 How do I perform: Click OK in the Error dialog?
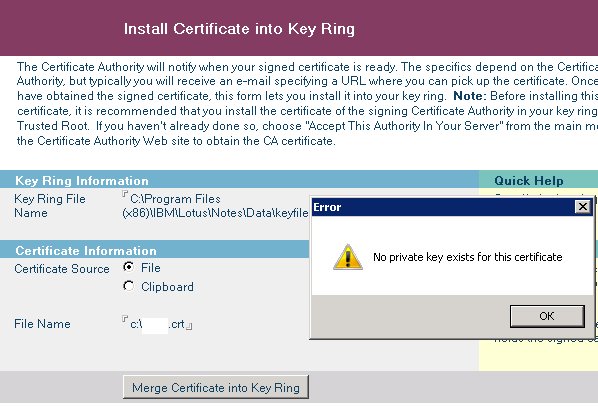coord(547,316)
